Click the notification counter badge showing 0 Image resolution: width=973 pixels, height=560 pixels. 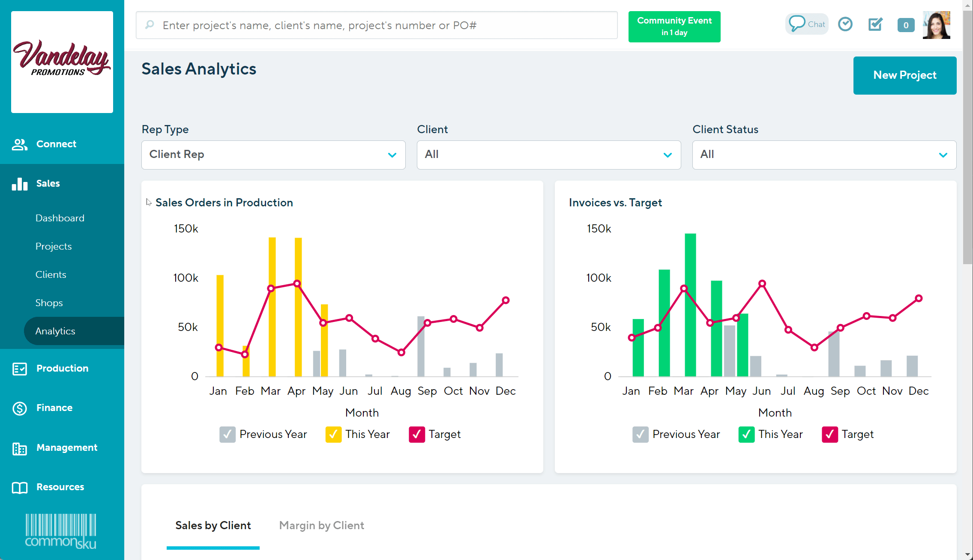(906, 25)
